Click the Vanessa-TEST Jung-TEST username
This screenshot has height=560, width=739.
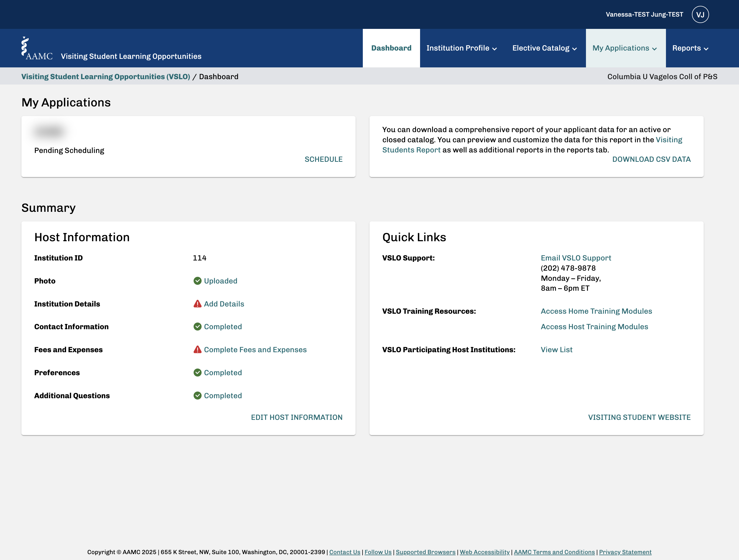[x=645, y=14]
